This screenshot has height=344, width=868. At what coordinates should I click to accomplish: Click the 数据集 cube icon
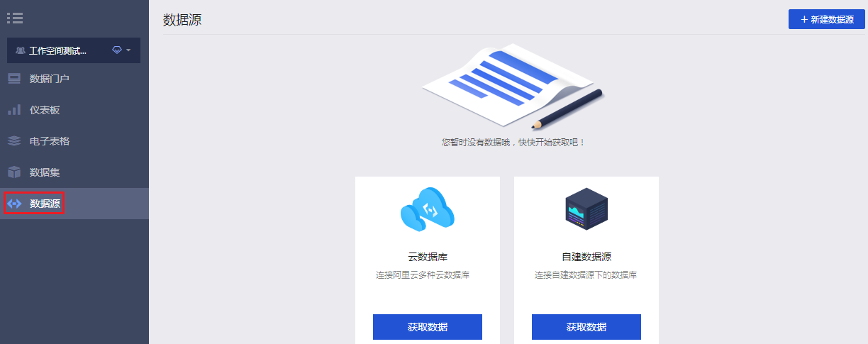pos(14,172)
